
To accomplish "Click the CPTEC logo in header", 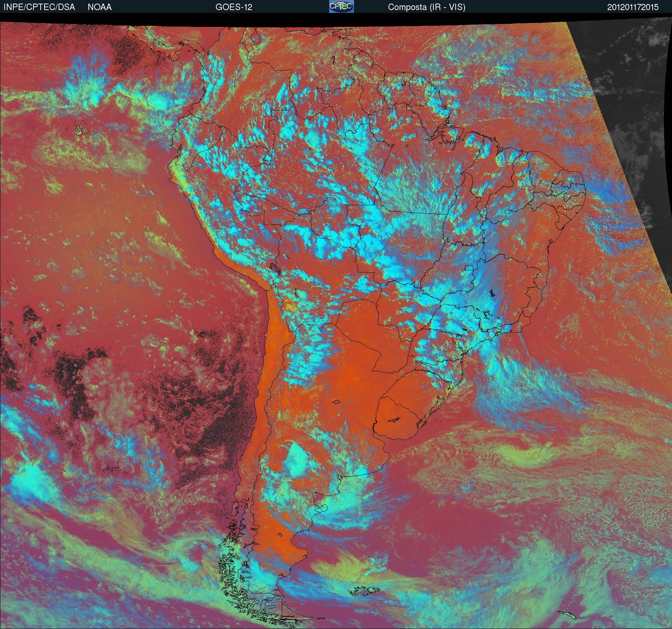I will pyautogui.click(x=341, y=6).
